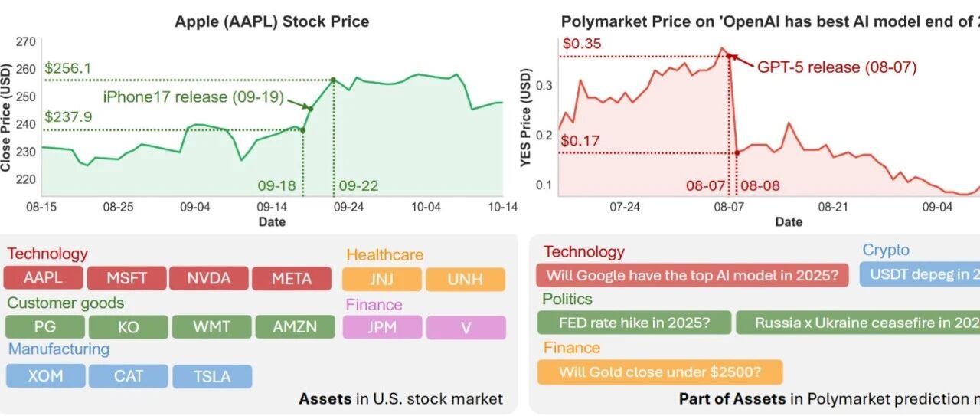The width and height of the screenshot is (980, 416).
Task: Click the AAPL ticker tag
Action: pos(43,278)
